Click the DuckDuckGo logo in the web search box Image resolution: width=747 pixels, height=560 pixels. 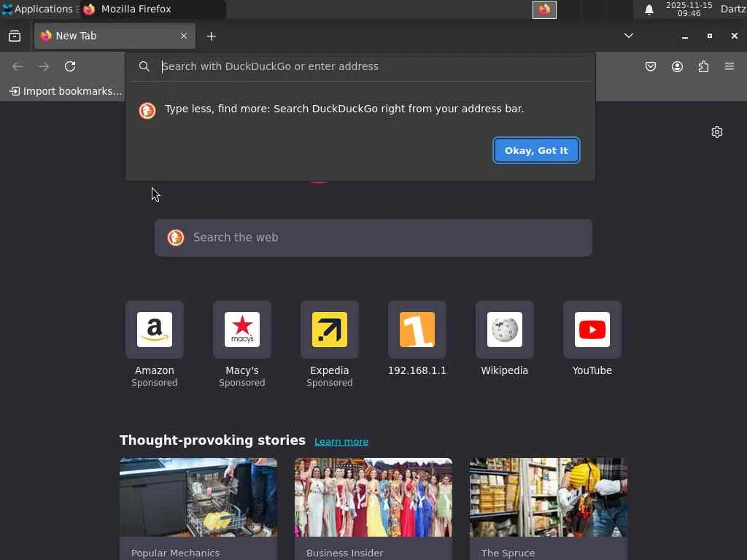[x=176, y=237]
